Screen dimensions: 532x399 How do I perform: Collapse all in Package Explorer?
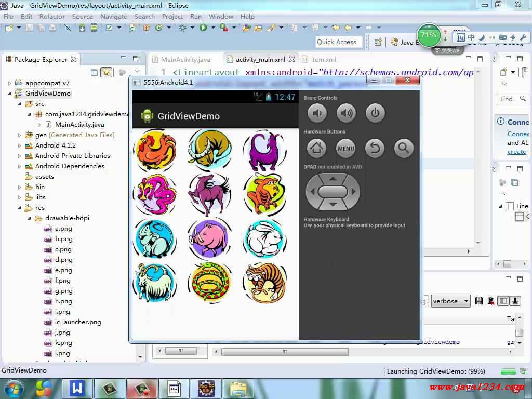(x=95, y=72)
